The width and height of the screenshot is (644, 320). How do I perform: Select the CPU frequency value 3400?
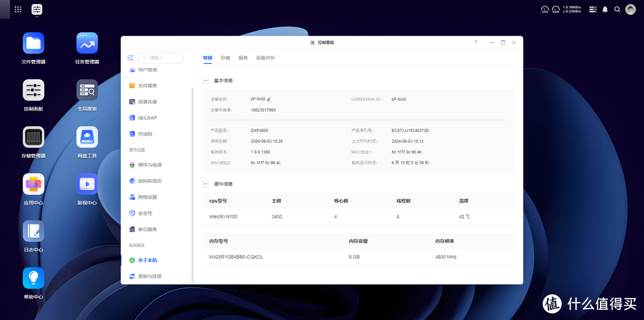click(277, 217)
